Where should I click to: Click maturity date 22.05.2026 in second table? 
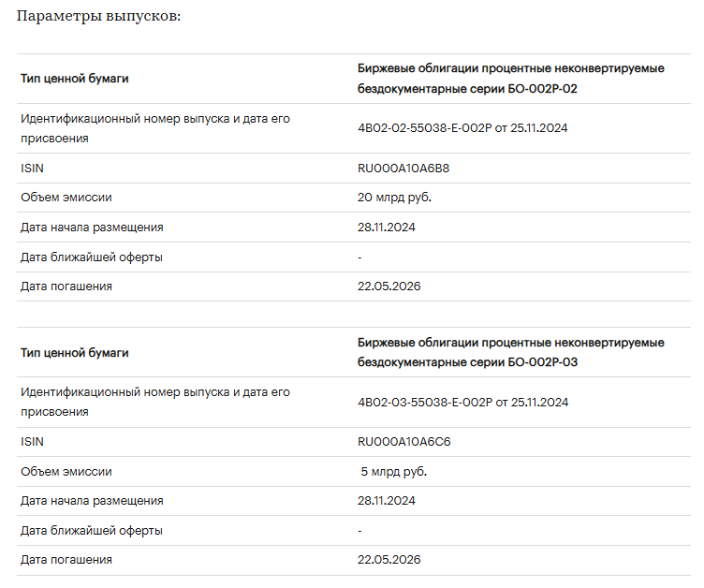(x=389, y=560)
